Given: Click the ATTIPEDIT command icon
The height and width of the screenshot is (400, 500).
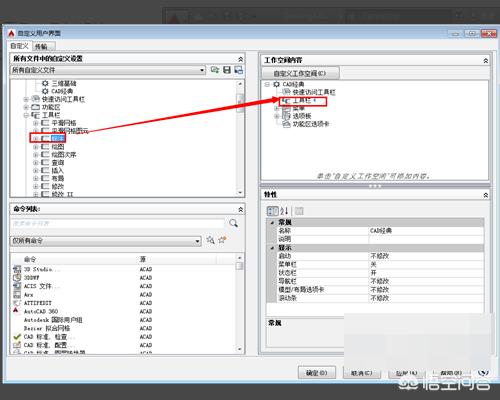Looking at the screenshot, I should tap(17, 303).
